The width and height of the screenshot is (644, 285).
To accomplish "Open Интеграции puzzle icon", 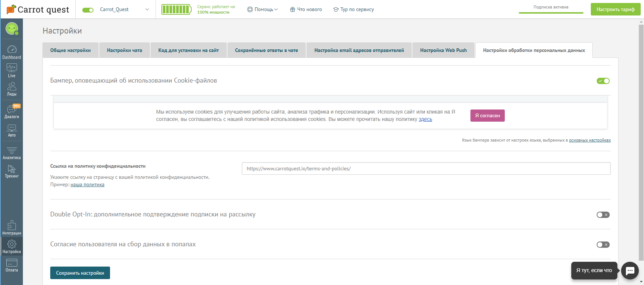I will click(12, 227).
